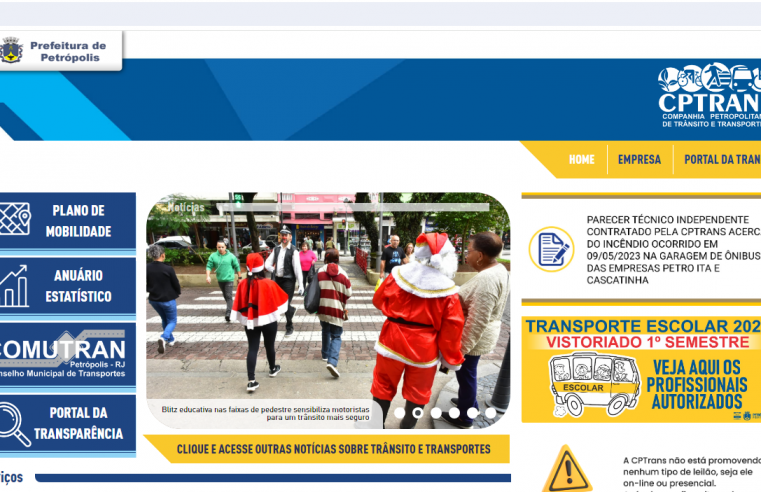
Task: Click the magnifying glass icon for Portal da Transparência
Action: coord(15,425)
